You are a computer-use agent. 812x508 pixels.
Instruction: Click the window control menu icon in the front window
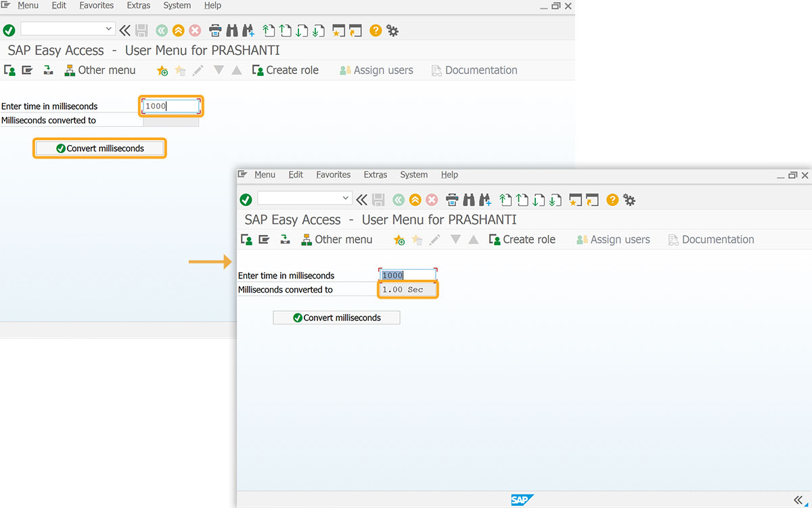(244, 175)
